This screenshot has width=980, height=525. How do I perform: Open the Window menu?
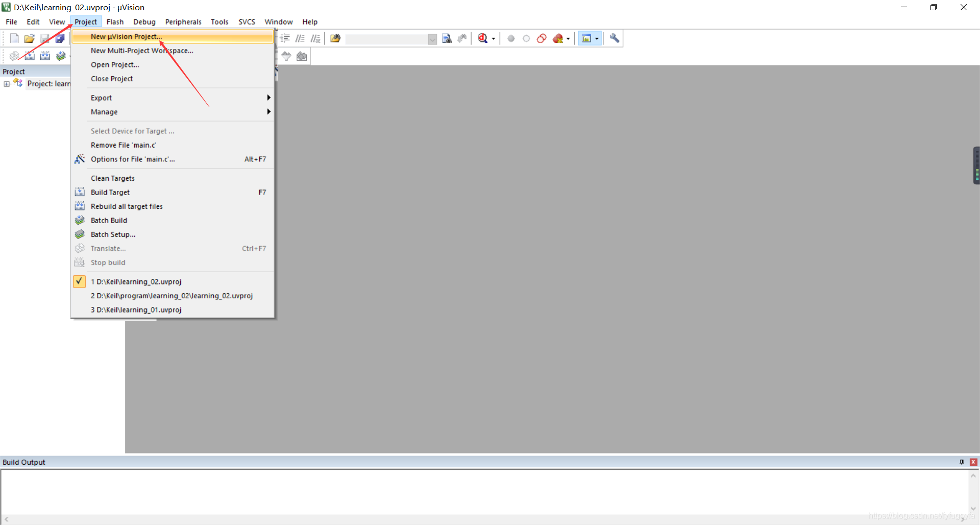click(279, 22)
